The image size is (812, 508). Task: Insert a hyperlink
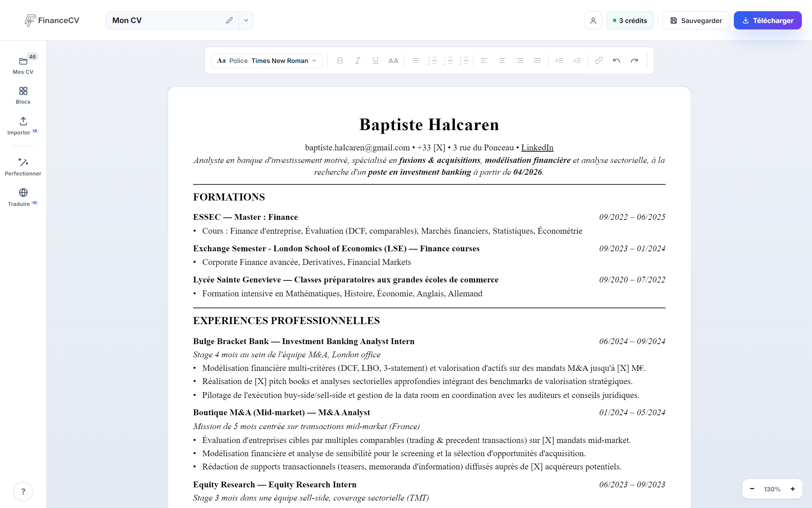(x=599, y=61)
